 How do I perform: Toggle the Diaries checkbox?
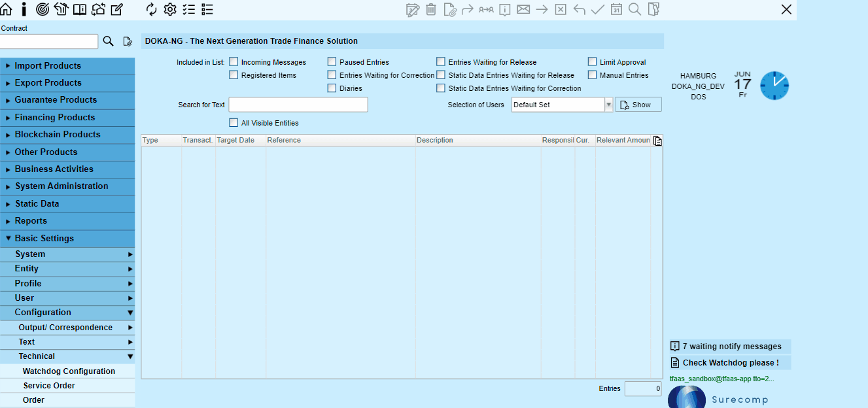pyautogui.click(x=332, y=88)
